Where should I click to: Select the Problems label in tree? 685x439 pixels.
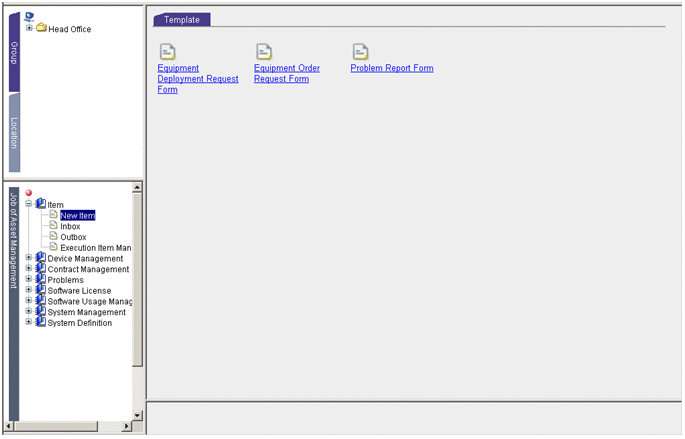[x=66, y=280]
